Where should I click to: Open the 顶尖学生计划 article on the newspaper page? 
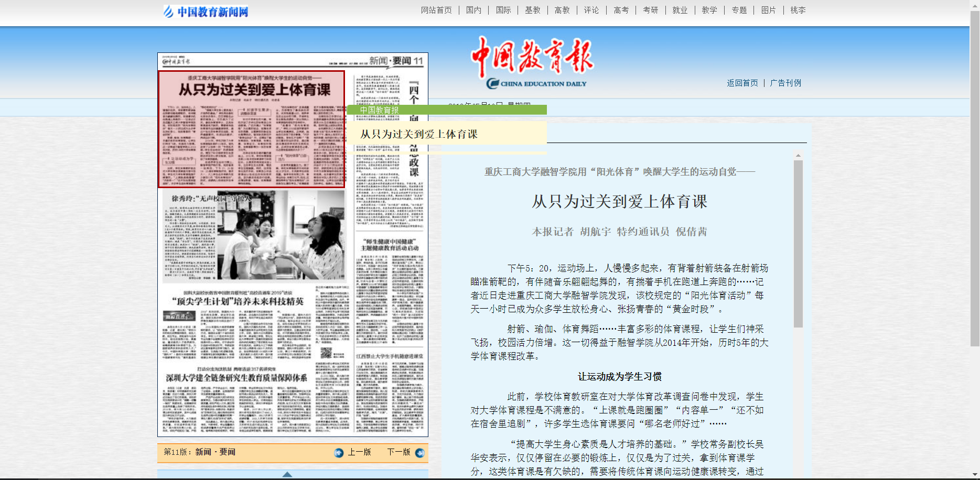[238, 301]
